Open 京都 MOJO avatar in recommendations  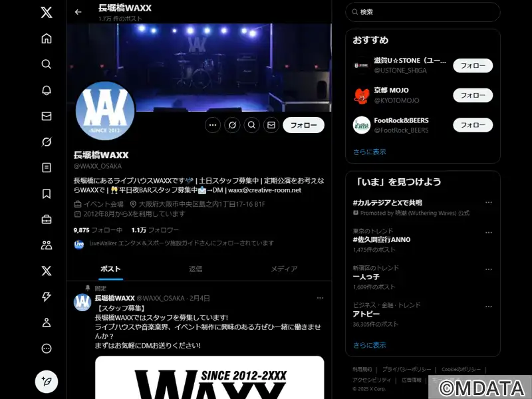pos(361,95)
